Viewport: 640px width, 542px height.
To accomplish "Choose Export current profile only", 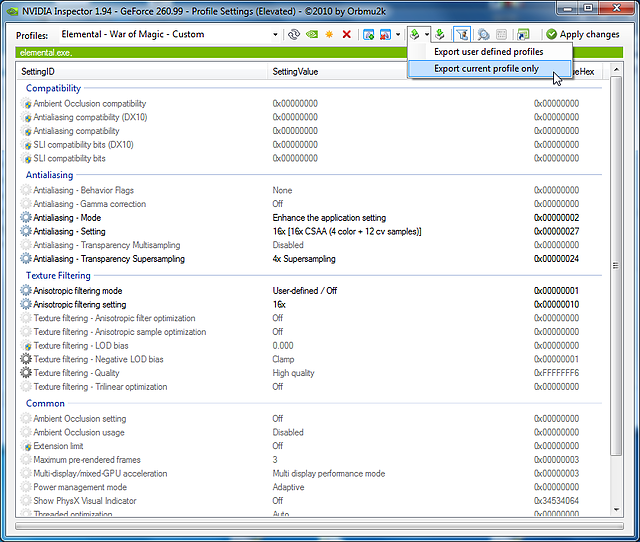I will point(486,68).
